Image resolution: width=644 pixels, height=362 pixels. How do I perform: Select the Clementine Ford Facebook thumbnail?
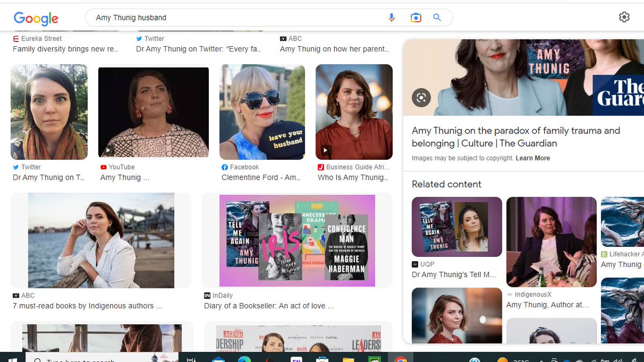[262, 112]
